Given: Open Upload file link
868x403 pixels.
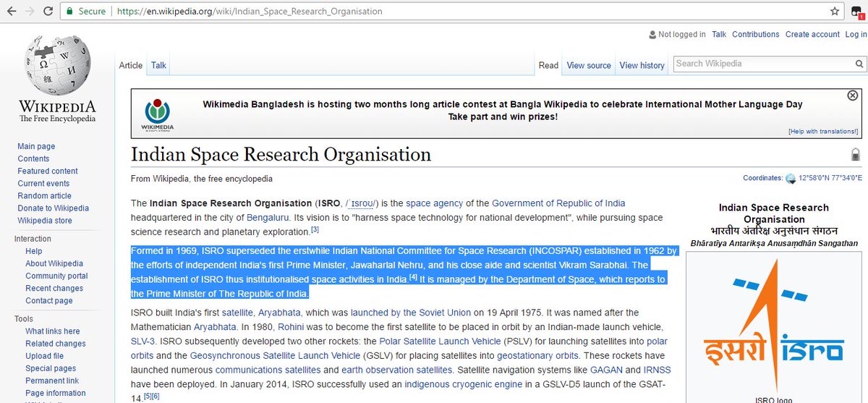Looking at the screenshot, I should point(44,356).
